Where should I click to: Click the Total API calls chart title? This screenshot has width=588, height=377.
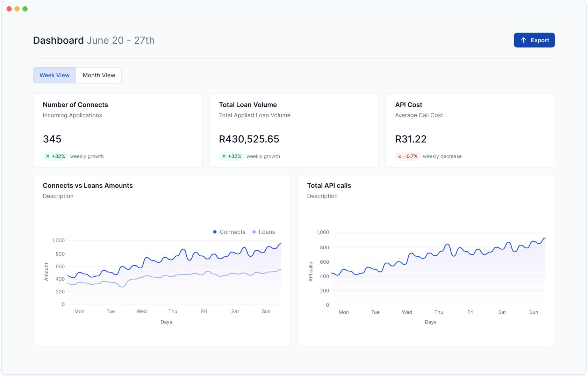(329, 186)
